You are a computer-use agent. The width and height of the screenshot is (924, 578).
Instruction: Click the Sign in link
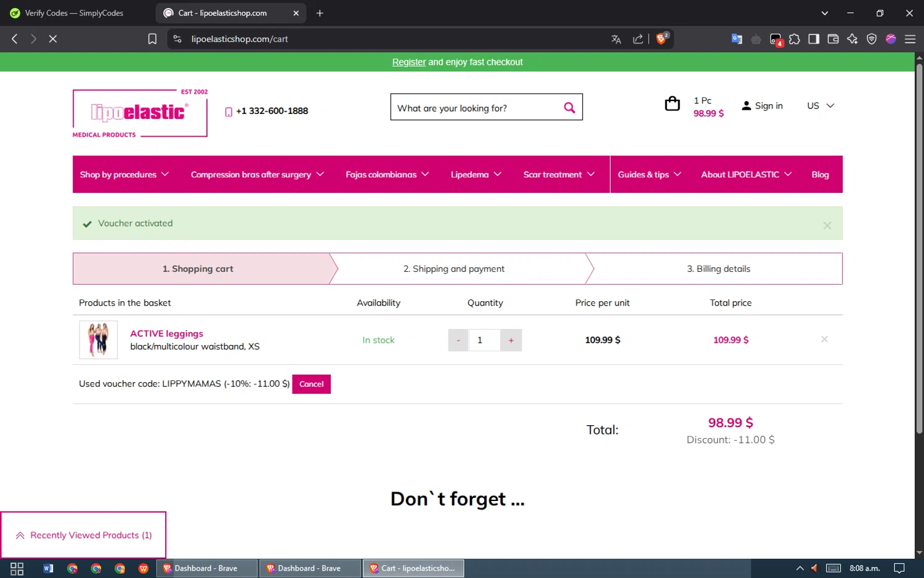(x=763, y=105)
